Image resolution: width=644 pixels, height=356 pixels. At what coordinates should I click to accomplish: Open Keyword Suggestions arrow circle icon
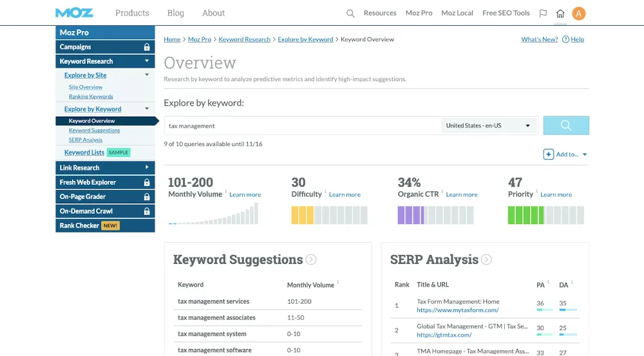311,259
